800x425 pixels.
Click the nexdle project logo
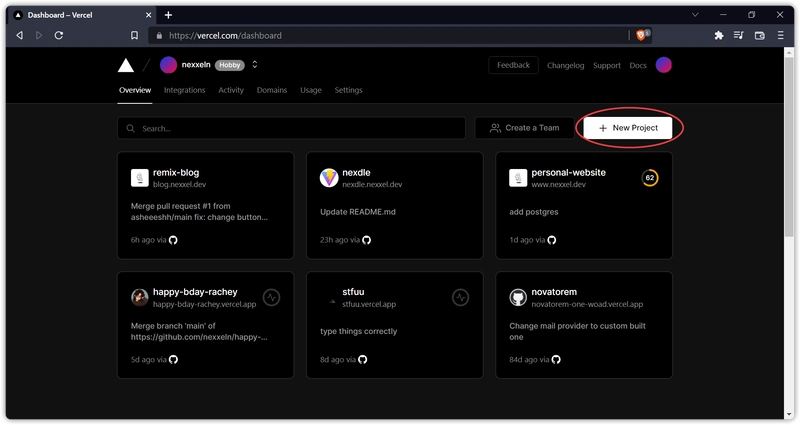coord(329,178)
